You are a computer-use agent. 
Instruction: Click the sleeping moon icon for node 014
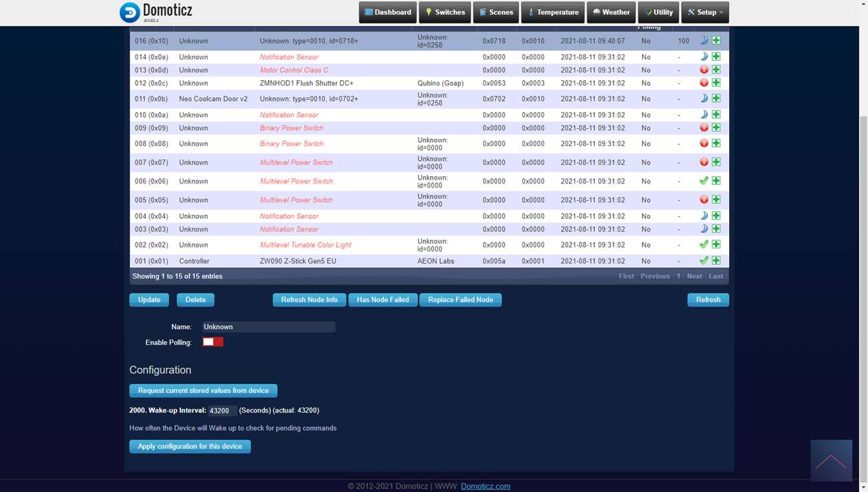point(704,57)
